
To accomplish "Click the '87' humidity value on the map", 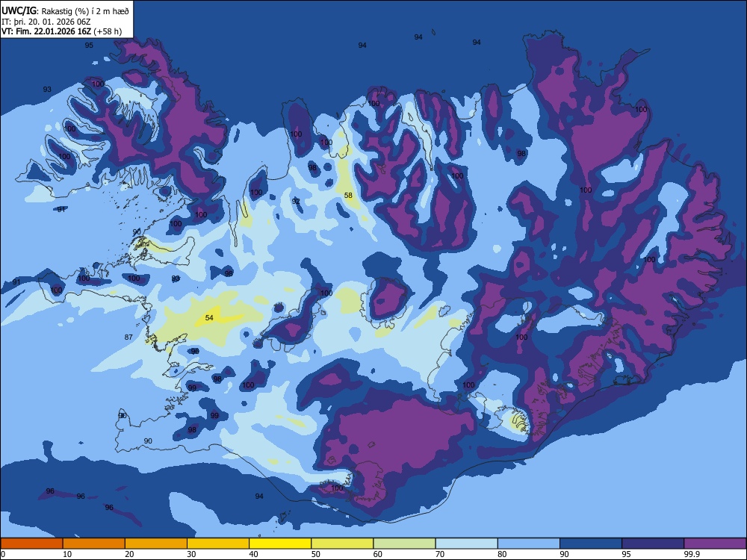I will pyautogui.click(x=128, y=337).
